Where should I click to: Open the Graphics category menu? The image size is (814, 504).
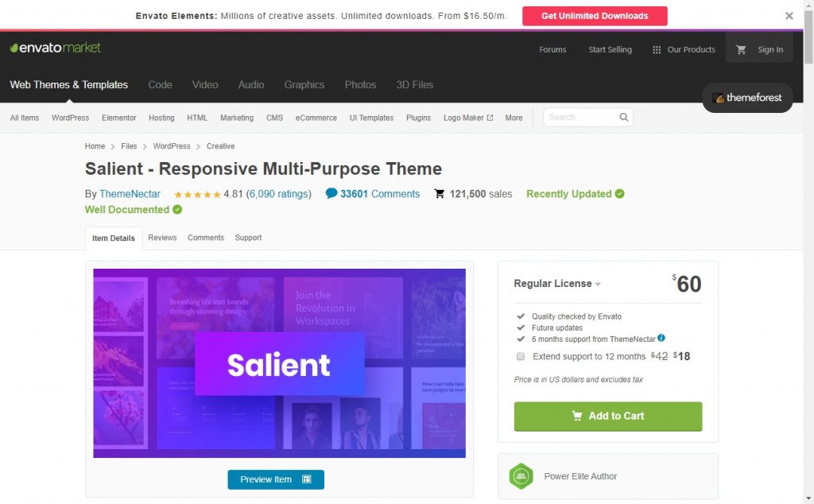click(304, 84)
